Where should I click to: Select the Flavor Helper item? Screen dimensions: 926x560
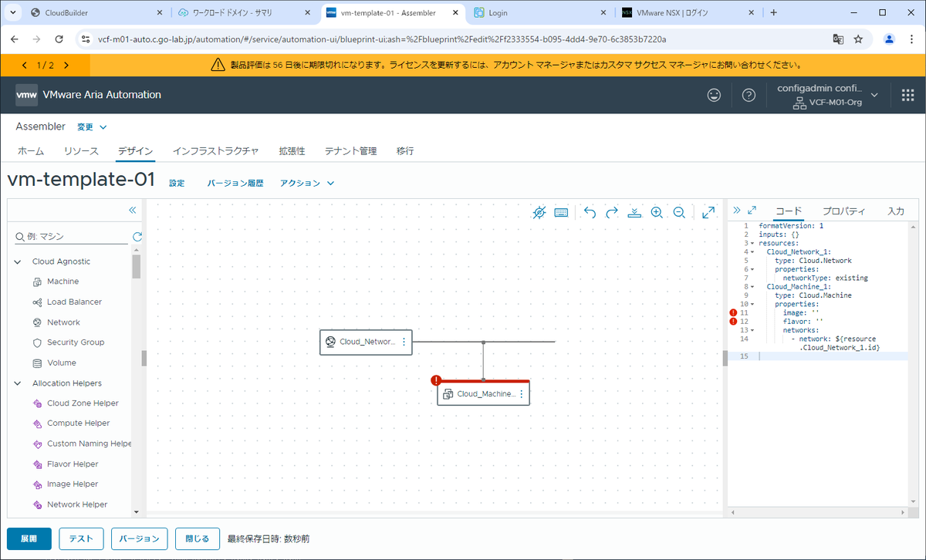coord(73,464)
